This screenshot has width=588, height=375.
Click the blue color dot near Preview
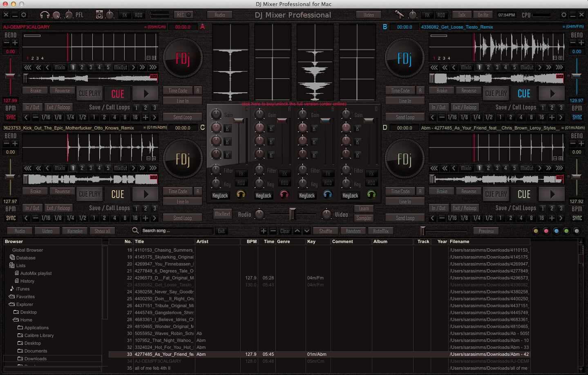click(556, 231)
